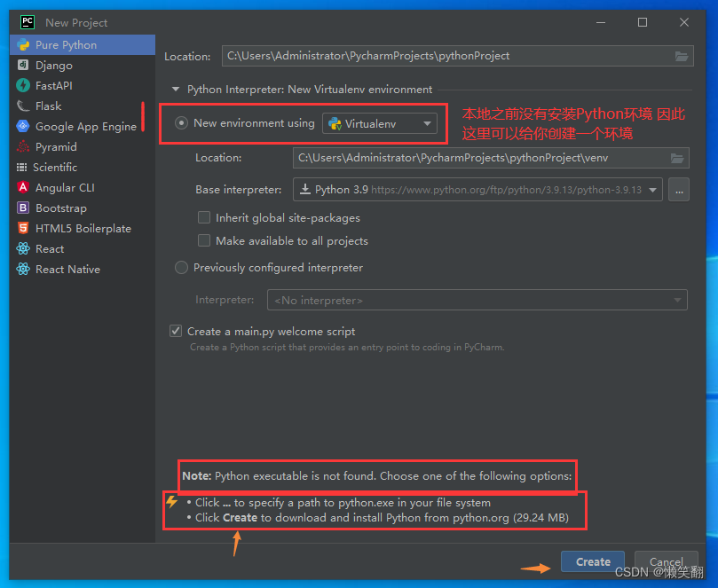The width and height of the screenshot is (718, 588).
Task: Click the PyCharm logo in title bar
Action: (x=28, y=22)
